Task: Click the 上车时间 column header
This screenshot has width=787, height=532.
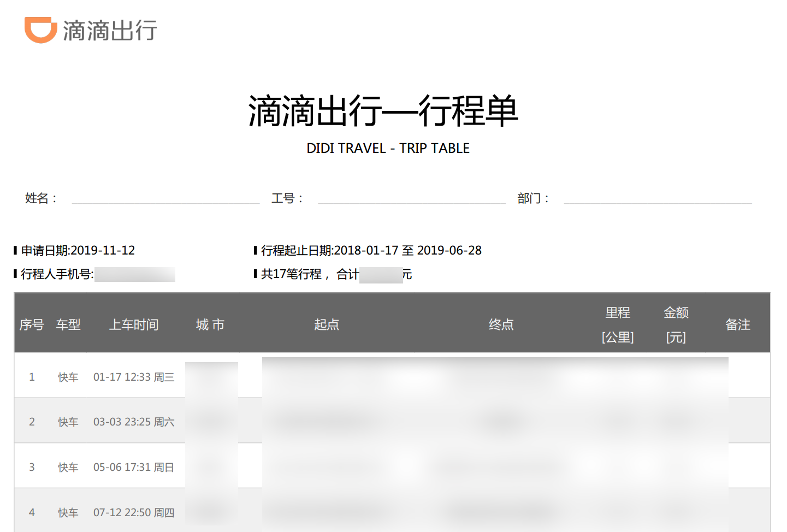Action: (134, 325)
